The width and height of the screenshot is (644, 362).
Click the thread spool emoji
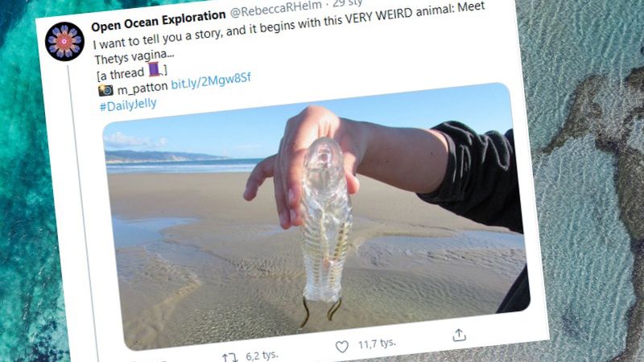(155, 72)
